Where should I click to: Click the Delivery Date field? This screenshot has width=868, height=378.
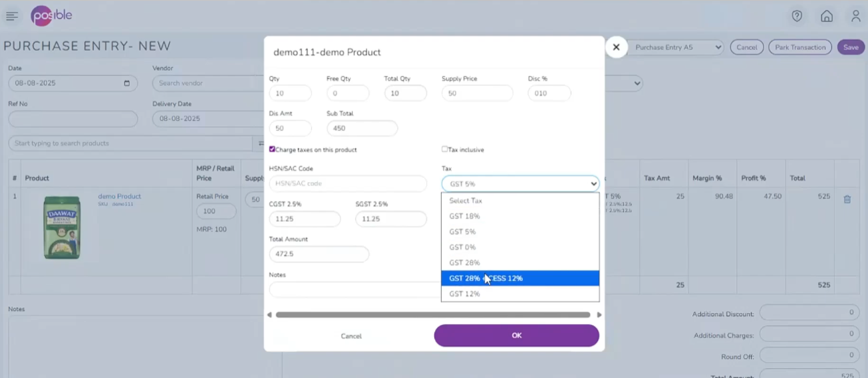(208, 119)
